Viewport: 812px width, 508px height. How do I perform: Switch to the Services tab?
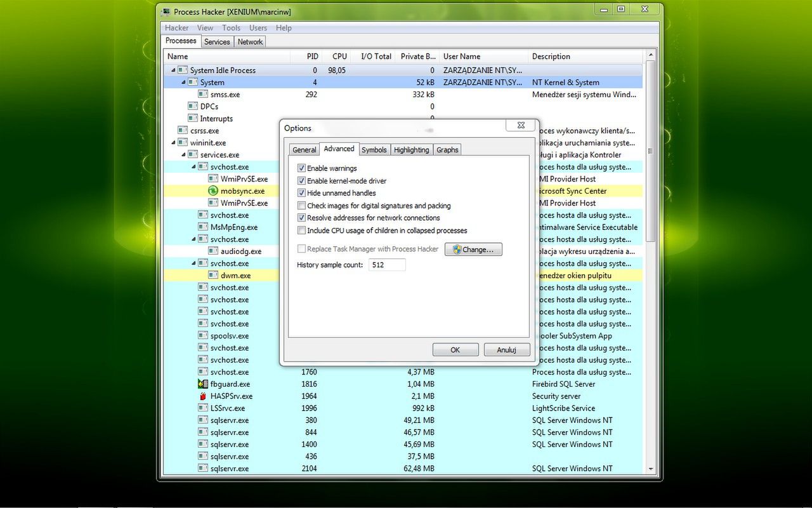click(x=217, y=42)
